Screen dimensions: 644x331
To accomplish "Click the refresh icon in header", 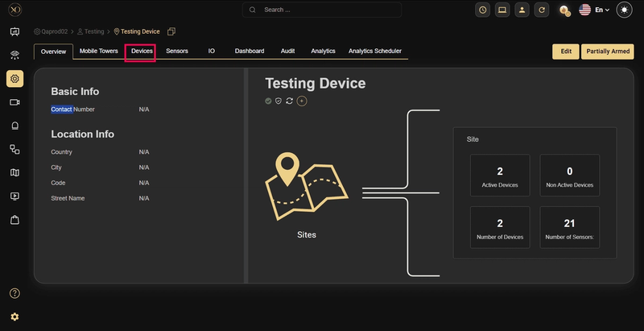I will click(x=542, y=10).
